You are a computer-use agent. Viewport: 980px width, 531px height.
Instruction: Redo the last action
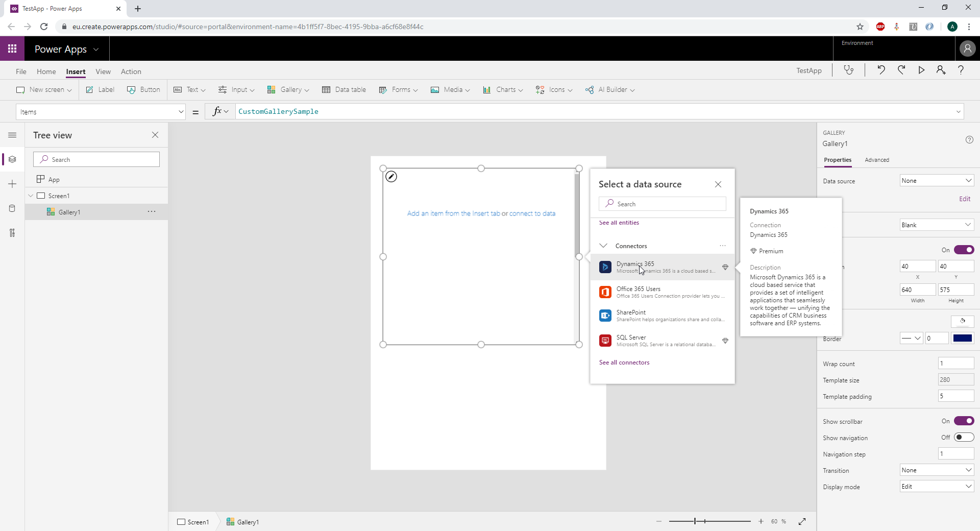[901, 70]
